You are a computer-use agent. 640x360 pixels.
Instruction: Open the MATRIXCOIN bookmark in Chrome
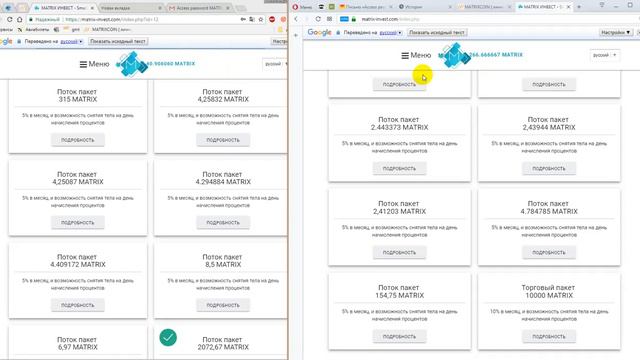[107, 30]
